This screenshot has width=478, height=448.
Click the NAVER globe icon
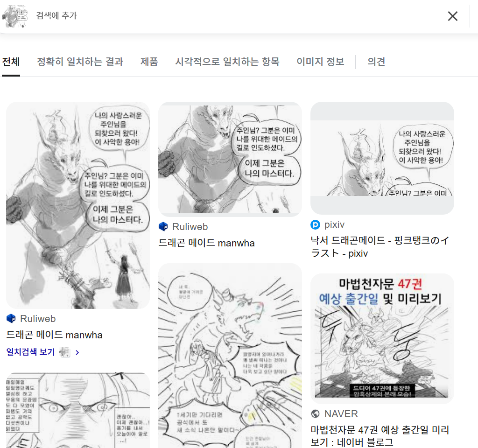click(x=316, y=414)
